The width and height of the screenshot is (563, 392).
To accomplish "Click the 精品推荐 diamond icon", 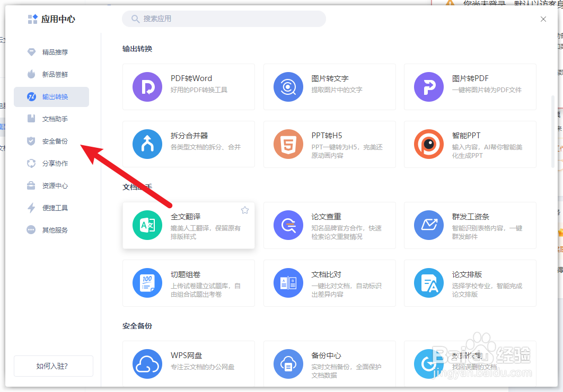I will (x=32, y=52).
